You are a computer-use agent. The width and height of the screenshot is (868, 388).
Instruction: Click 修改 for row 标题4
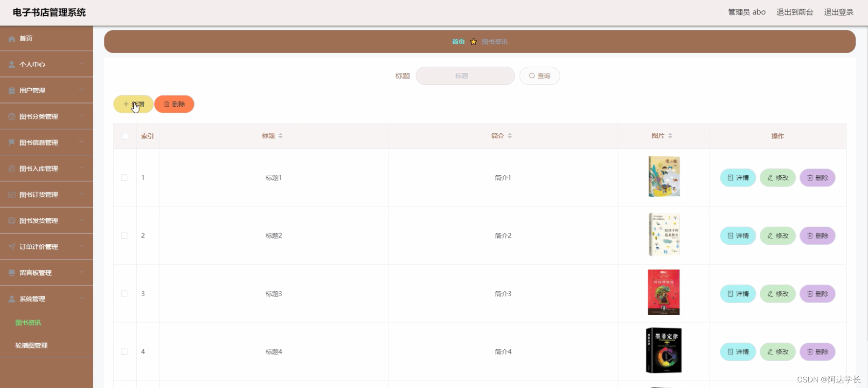click(778, 352)
